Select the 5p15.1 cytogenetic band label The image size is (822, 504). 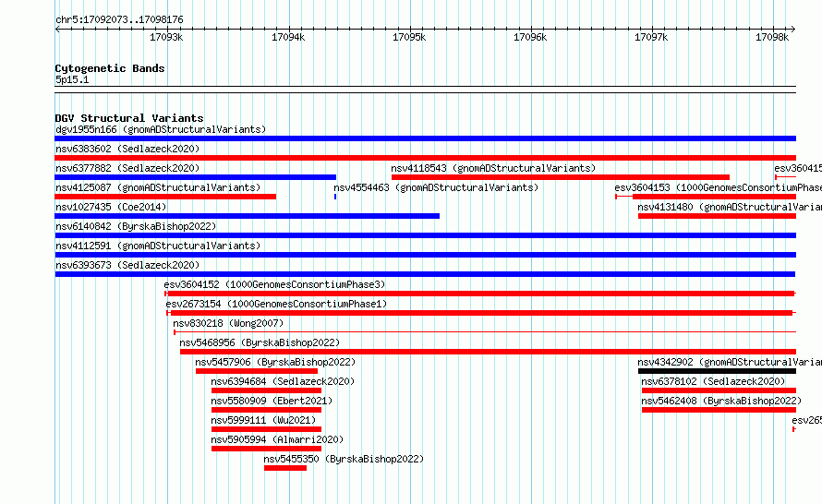click(x=72, y=79)
